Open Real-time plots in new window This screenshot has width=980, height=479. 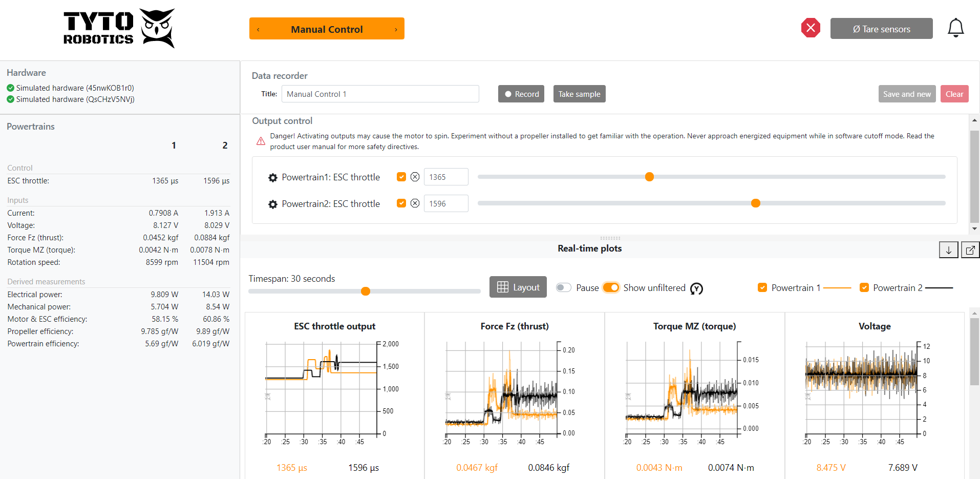point(970,249)
